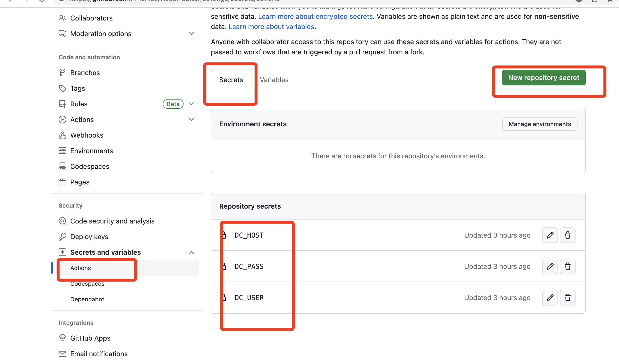Click the delete trash icon for DC_USER
The image size is (619, 364).
point(567,297)
